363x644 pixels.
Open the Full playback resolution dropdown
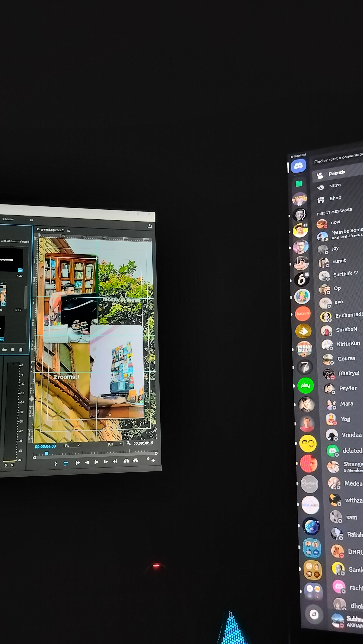pyautogui.click(x=115, y=444)
